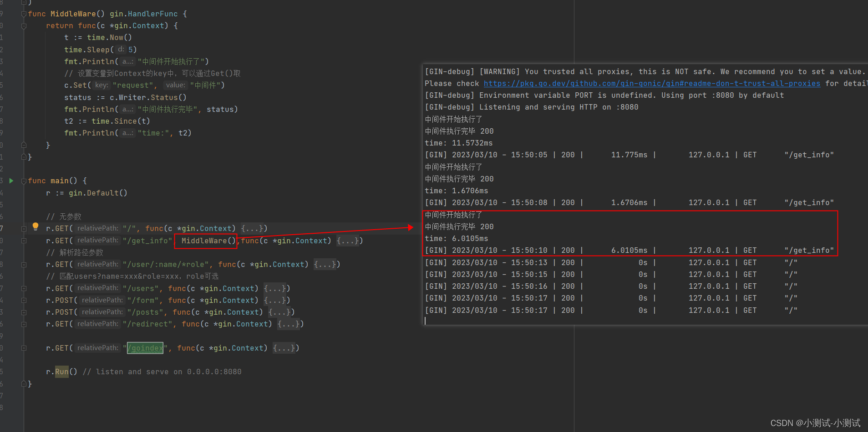Collapse the func main() fold marker

coord(24,181)
